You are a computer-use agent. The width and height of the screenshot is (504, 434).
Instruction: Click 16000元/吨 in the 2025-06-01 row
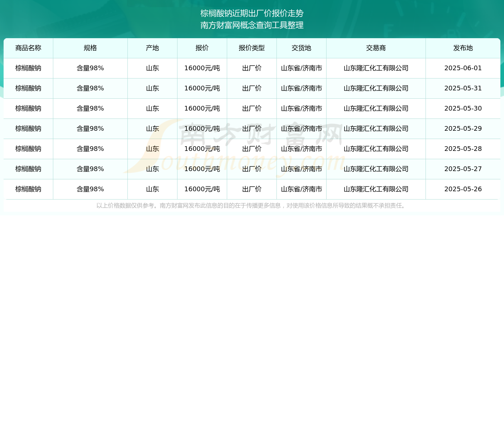pyautogui.click(x=202, y=68)
